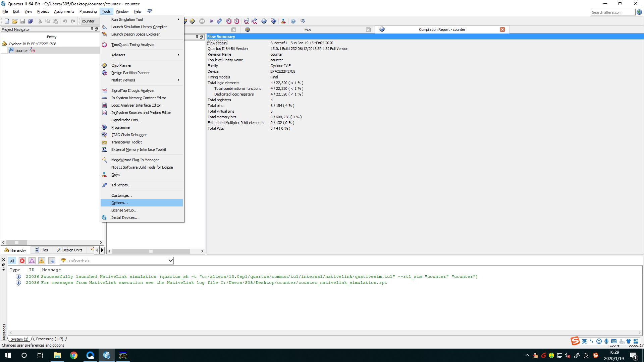Open the Assignments menu
Viewport: 644px width, 362px height.
[64, 11]
